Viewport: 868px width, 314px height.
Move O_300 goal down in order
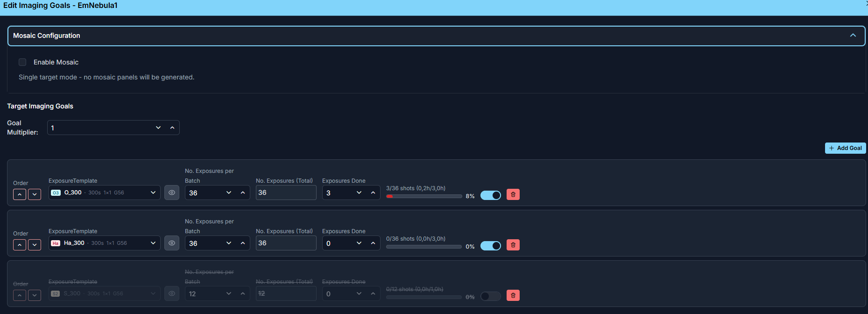35,194
